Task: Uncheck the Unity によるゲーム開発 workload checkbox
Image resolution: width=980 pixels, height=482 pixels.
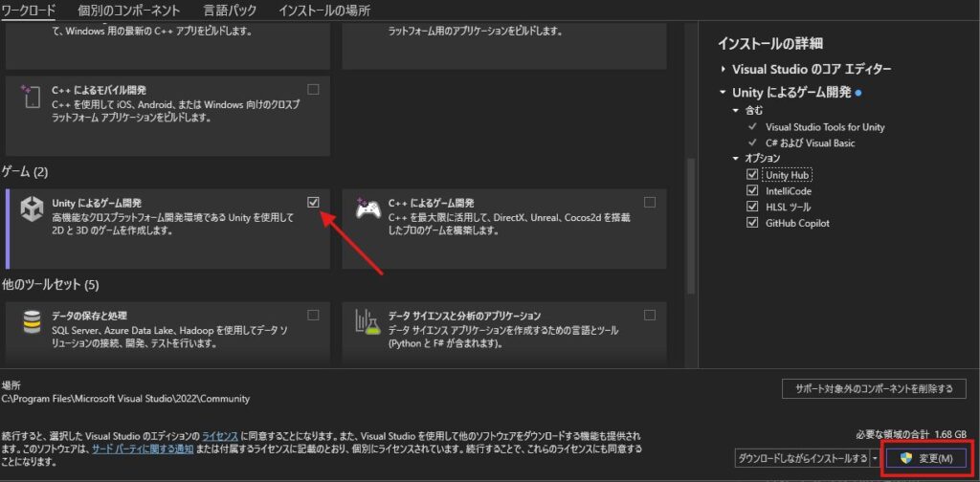Action: pyautogui.click(x=313, y=202)
